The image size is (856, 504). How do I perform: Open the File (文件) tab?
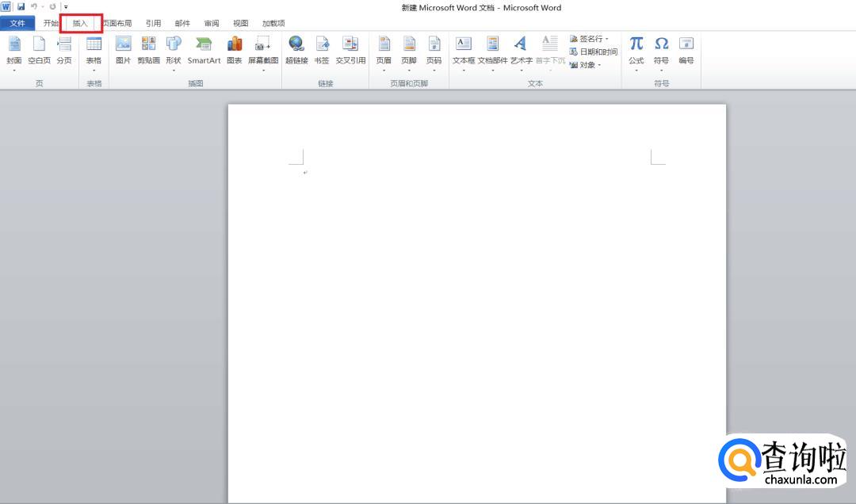(x=17, y=23)
